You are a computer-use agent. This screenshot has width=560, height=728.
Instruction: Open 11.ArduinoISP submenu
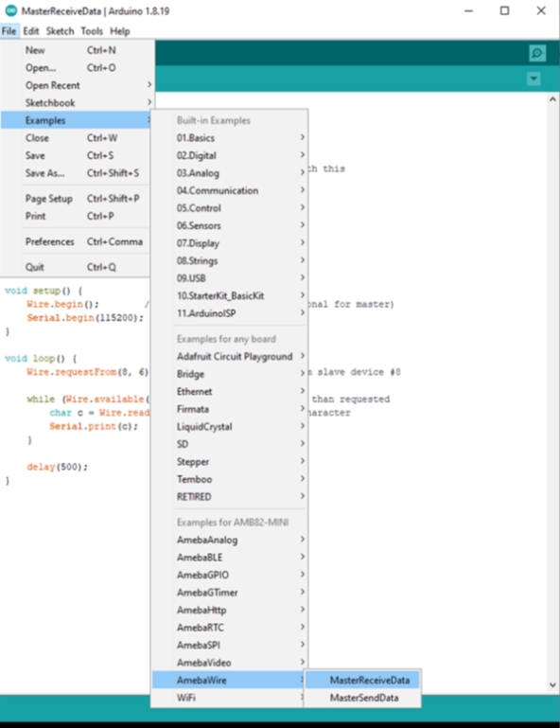230,313
